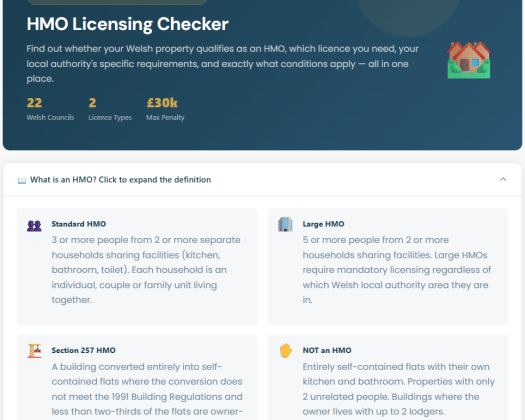Click the open book icon beside the definition header

22,181
